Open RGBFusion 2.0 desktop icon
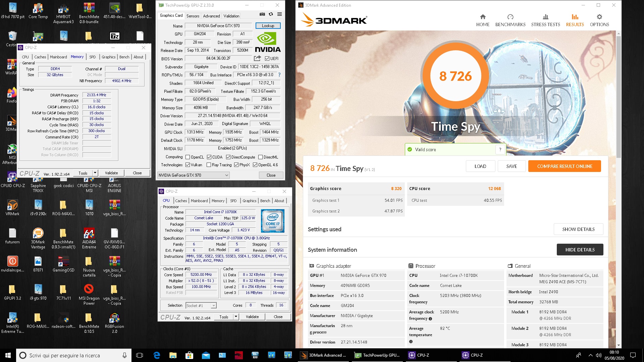Viewport: 644px width, 362px height. click(x=114, y=323)
